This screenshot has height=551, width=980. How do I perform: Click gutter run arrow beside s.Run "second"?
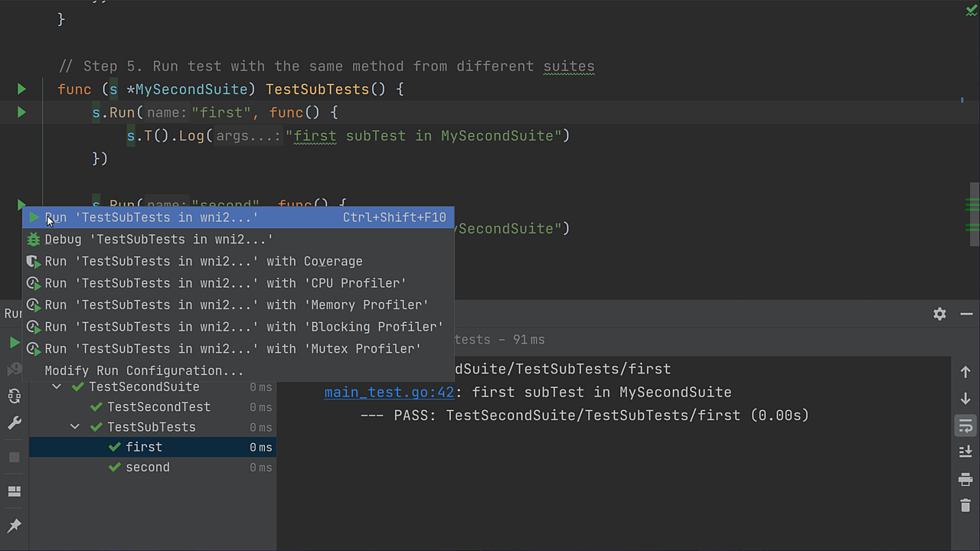tap(21, 204)
